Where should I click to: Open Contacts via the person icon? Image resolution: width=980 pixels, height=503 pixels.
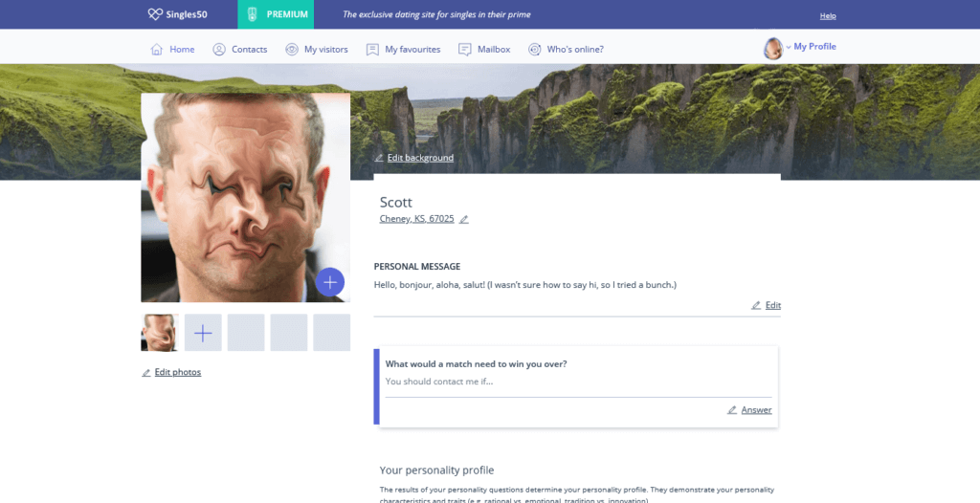point(219,50)
